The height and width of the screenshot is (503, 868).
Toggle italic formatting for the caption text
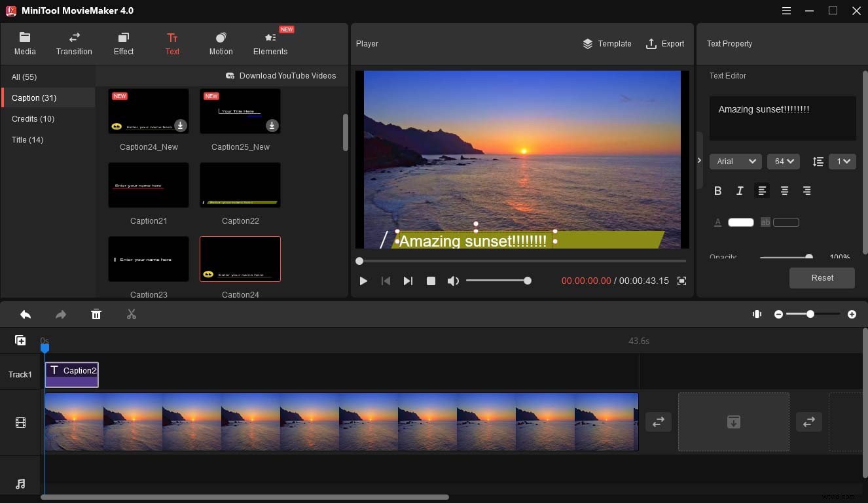(740, 190)
